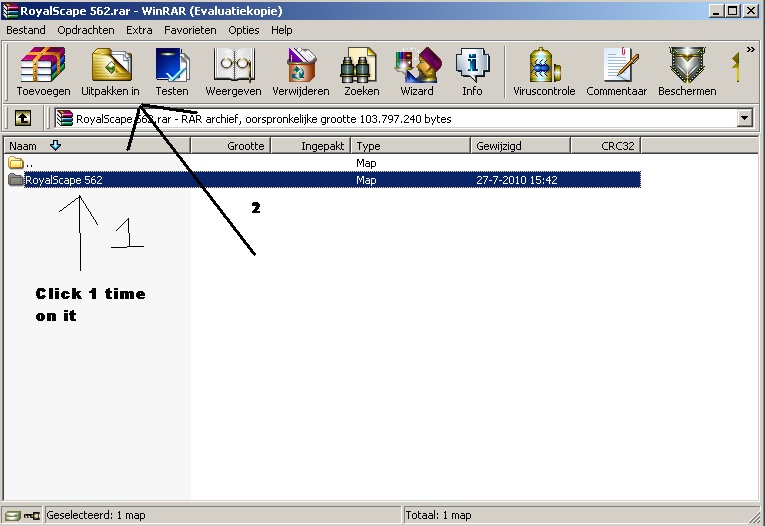This screenshot has height=526, width=765.
Task: Go up one folder level
Action: [23, 118]
